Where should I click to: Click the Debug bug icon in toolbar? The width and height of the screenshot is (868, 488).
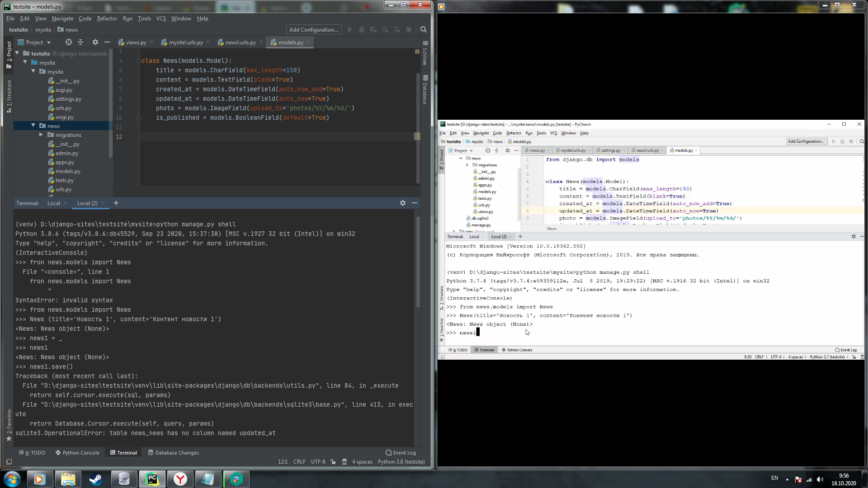tap(362, 30)
